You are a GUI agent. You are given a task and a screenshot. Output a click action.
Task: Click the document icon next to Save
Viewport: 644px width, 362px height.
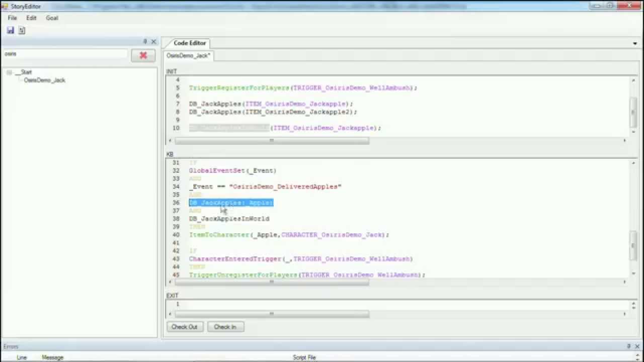[22, 30]
